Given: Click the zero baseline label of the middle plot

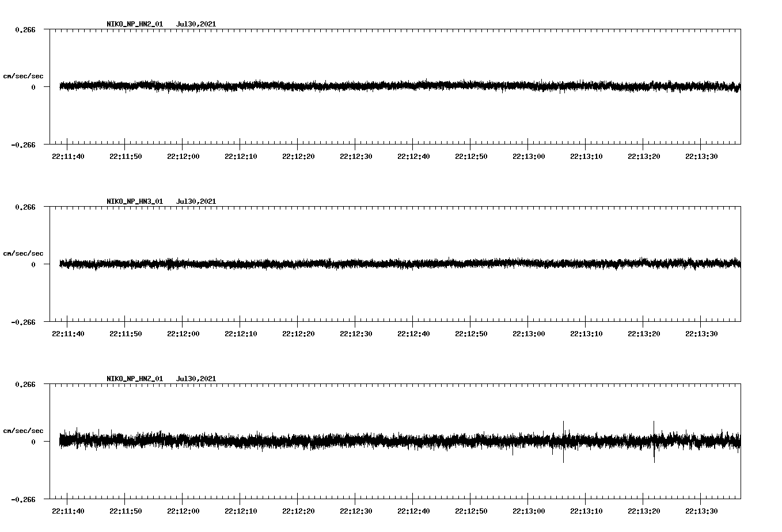Looking at the screenshot, I should [34, 265].
